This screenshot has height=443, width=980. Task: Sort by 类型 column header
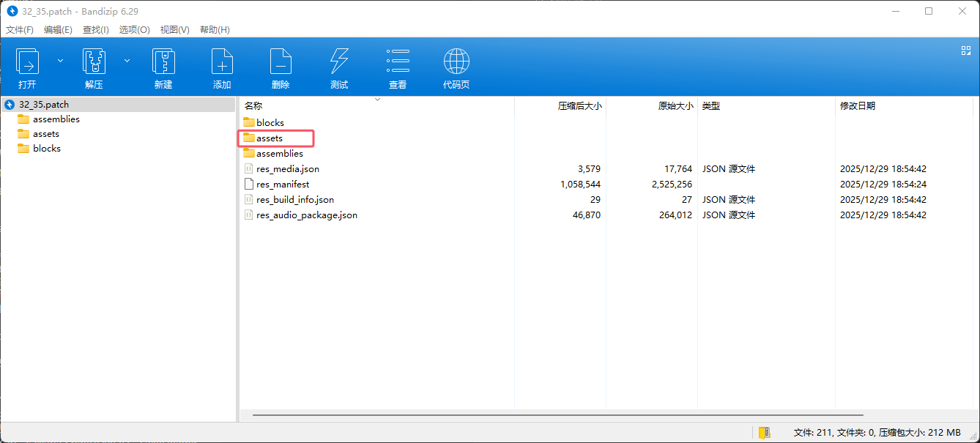766,106
